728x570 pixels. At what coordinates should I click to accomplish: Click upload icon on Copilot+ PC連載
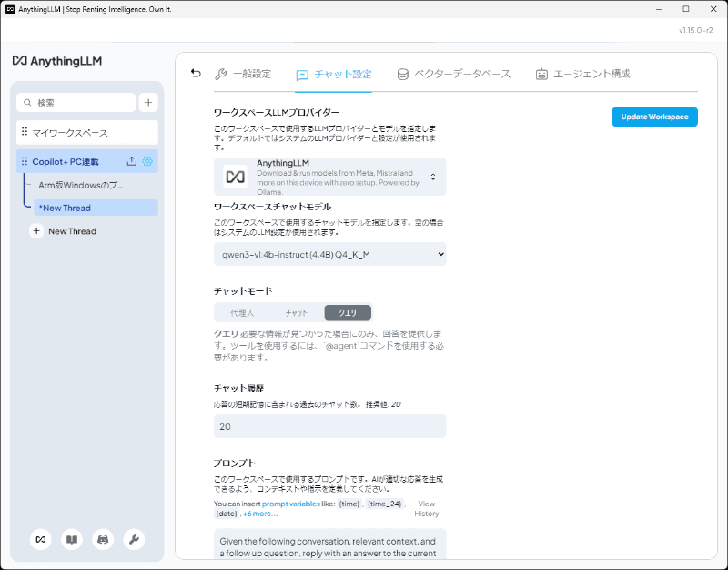[132, 161]
